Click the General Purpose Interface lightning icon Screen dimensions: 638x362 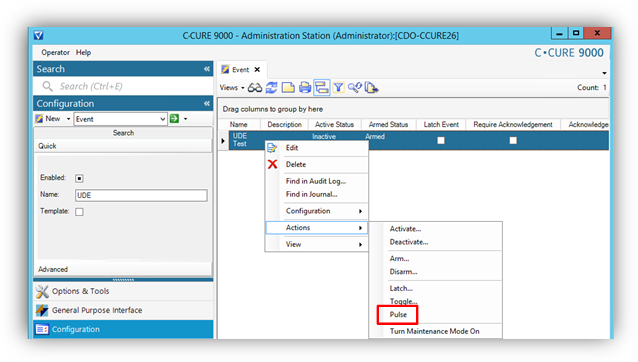tap(42, 310)
